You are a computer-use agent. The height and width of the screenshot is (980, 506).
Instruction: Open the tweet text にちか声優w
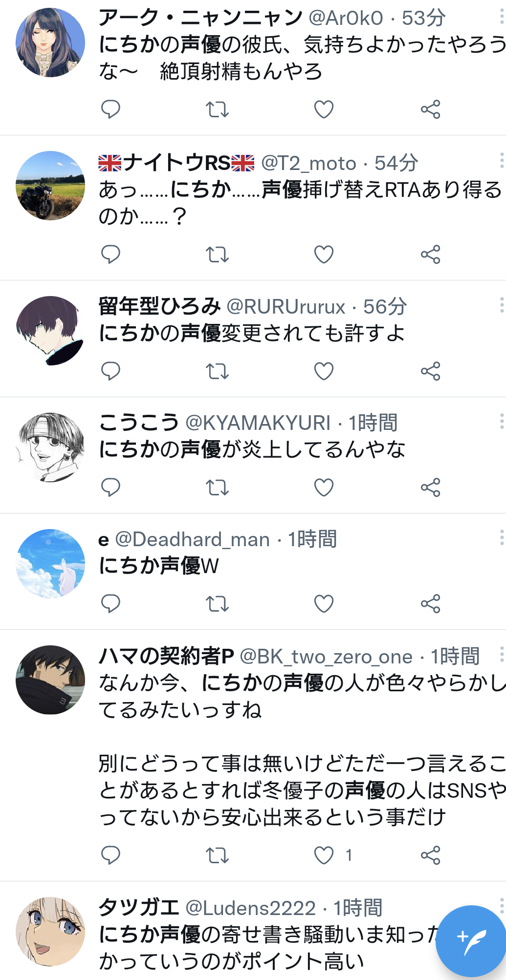click(158, 566)
